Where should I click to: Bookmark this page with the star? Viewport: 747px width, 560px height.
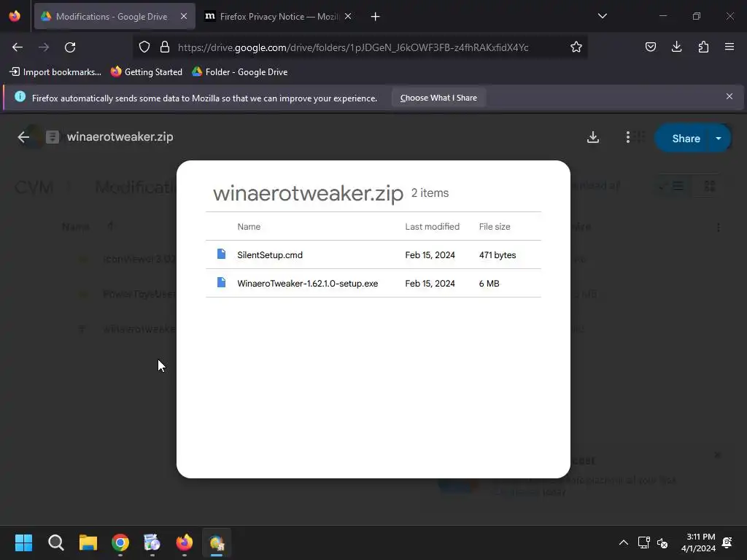coord(576,47)
